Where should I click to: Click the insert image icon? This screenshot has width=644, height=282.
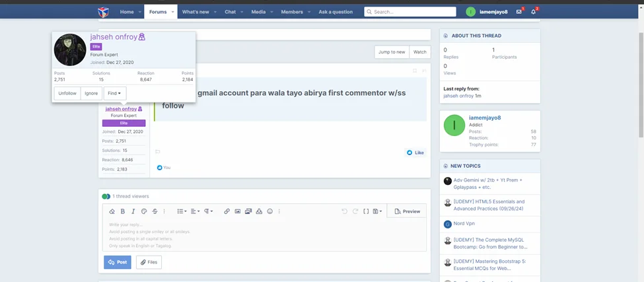click(x=237, y=211)
